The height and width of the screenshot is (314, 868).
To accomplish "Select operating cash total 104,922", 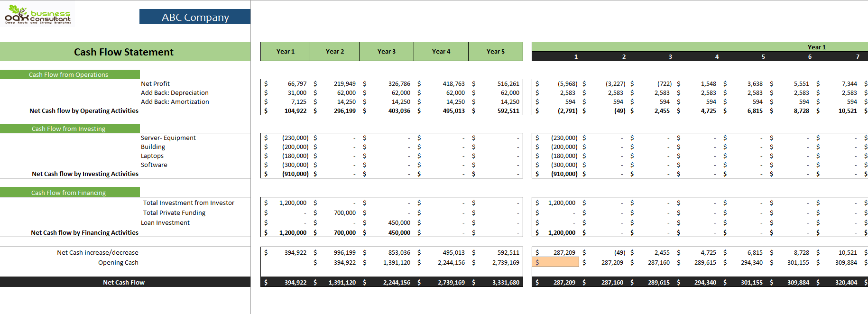I will point(295,111).
